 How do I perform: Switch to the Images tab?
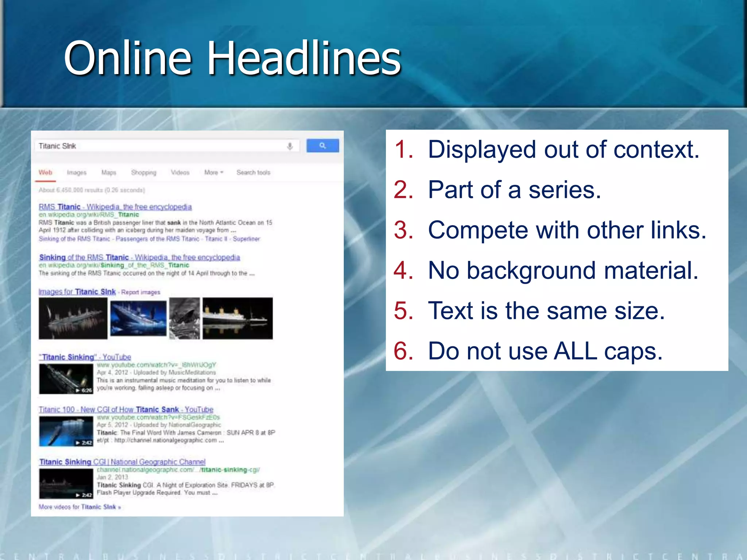pyautogui.click(x=77, y=172)
